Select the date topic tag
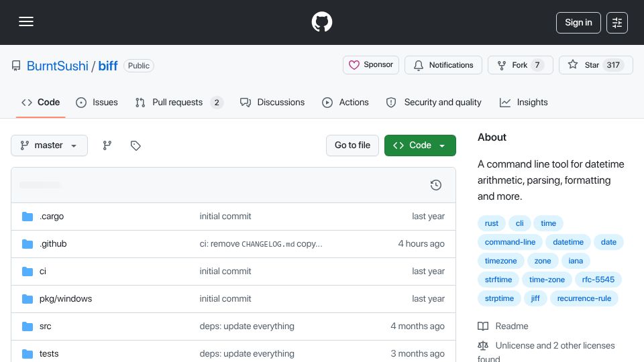The image size is (644, 362). tap(608, 242)
